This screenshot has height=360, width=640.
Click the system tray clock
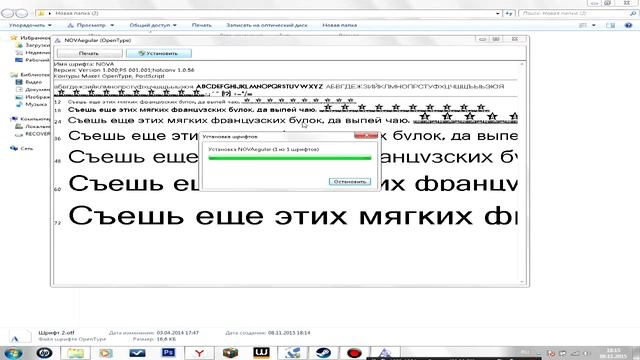pyautogui.click(x=613, y=353)
